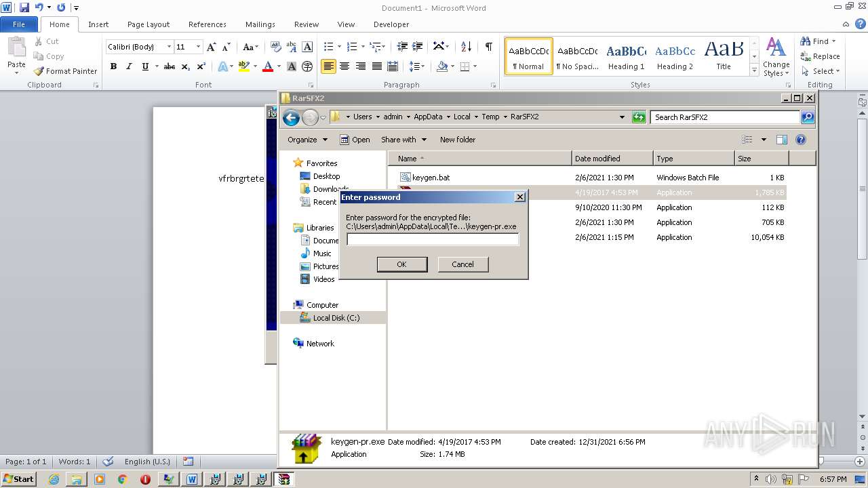Viewport: 868px width, 488px height.
Task: Click the password input field
Action: [433, 239]
